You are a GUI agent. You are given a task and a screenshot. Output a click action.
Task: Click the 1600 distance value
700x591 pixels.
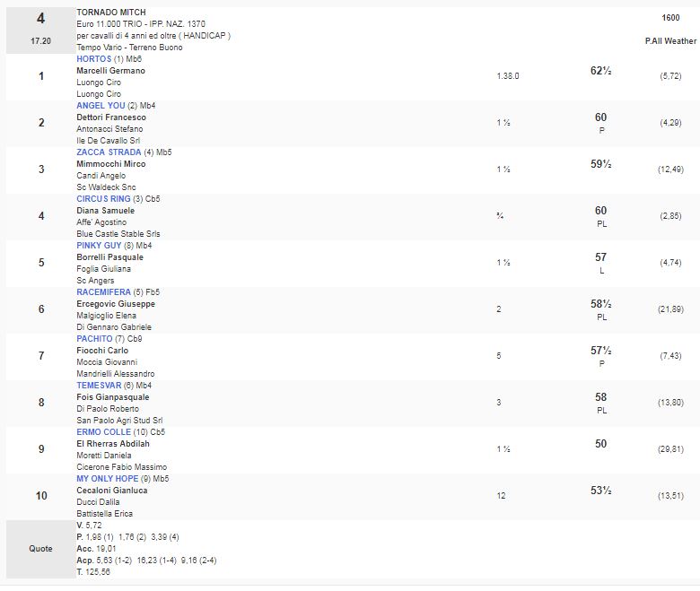click(x=670, y=18)
